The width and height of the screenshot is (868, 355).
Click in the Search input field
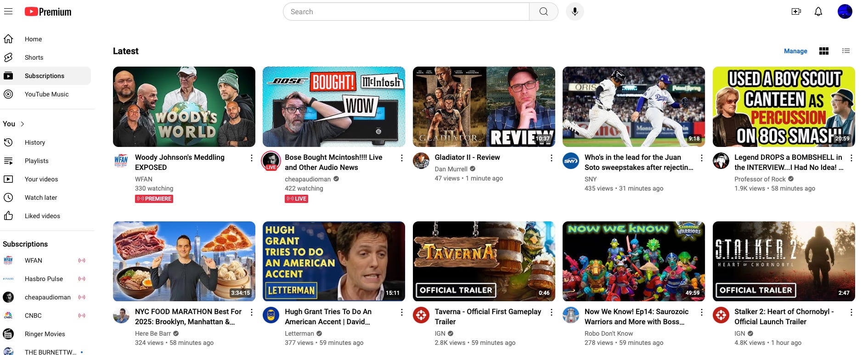(406, 11)
